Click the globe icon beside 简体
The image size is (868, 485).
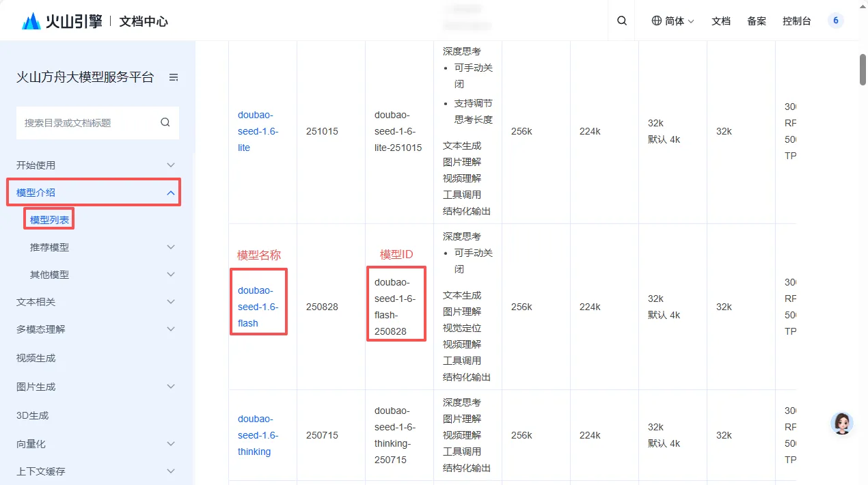coord(657,20)
